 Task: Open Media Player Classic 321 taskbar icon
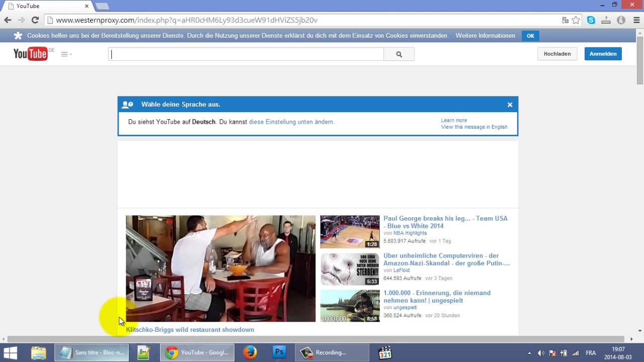[x=385, y=352]
